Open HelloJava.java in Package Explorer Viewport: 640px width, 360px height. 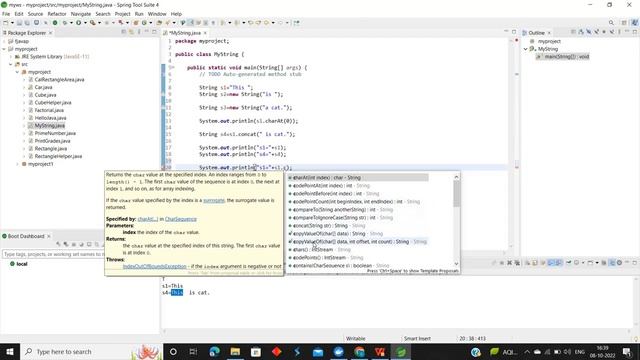pos(51,118)
